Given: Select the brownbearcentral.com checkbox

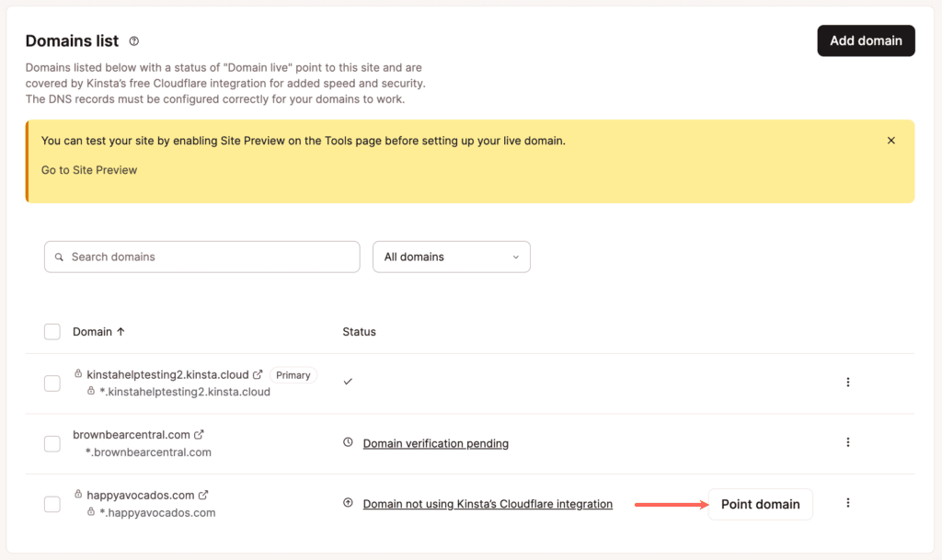Looking at the screenshot, I should (52, 443).
